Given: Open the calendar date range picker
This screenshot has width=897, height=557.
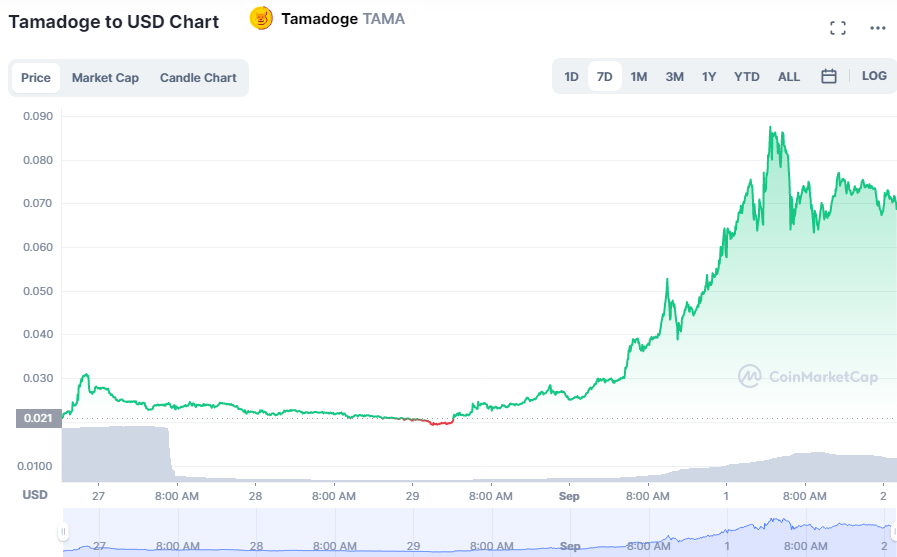Looking at the screenshot, I should coord(828,76).
